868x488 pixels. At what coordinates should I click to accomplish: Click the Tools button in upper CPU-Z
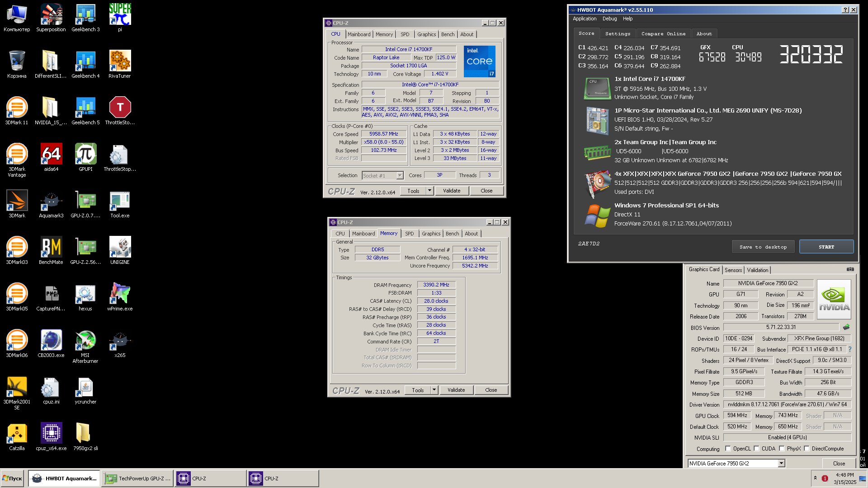413,191
